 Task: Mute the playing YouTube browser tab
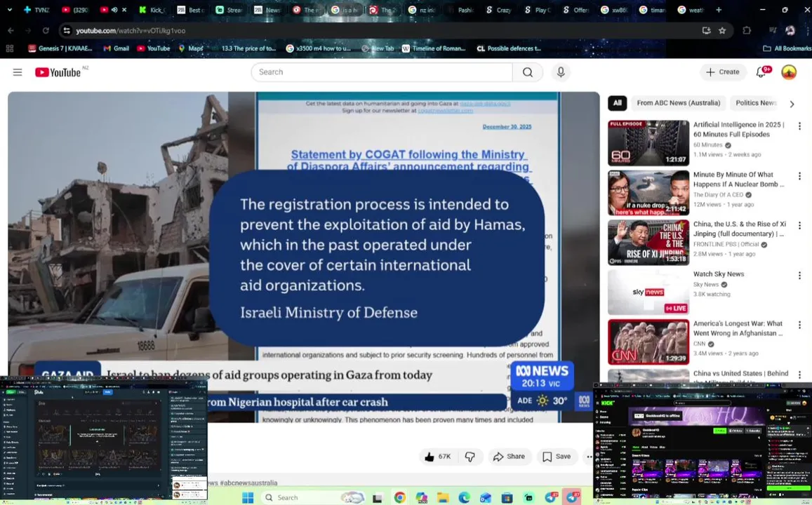(114, 10)
